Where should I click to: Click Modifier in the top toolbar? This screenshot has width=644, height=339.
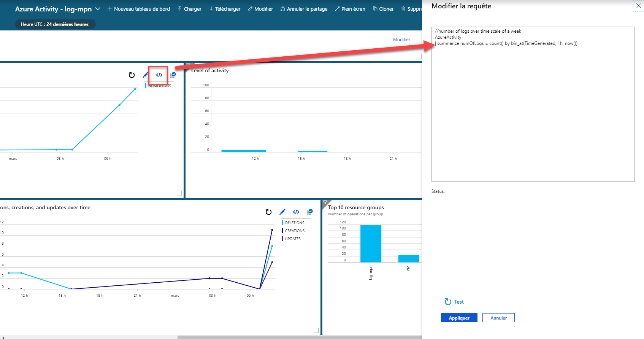point(260,9)
